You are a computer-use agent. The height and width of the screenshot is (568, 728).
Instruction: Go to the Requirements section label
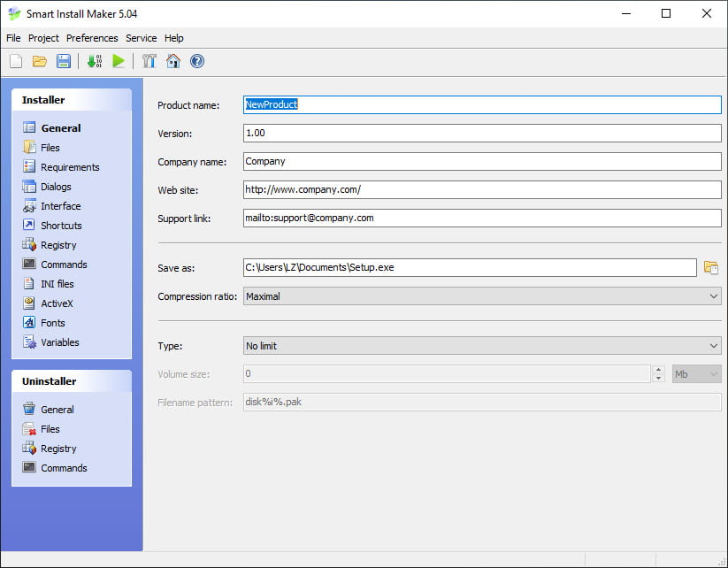pos(70,167)
